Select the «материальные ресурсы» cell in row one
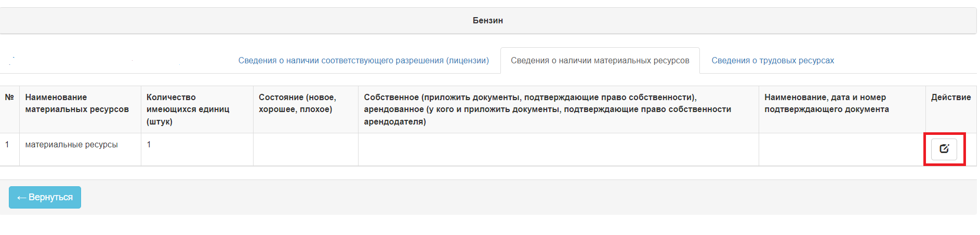The height and width of the screenshot is (235, 980). point(72,145)
